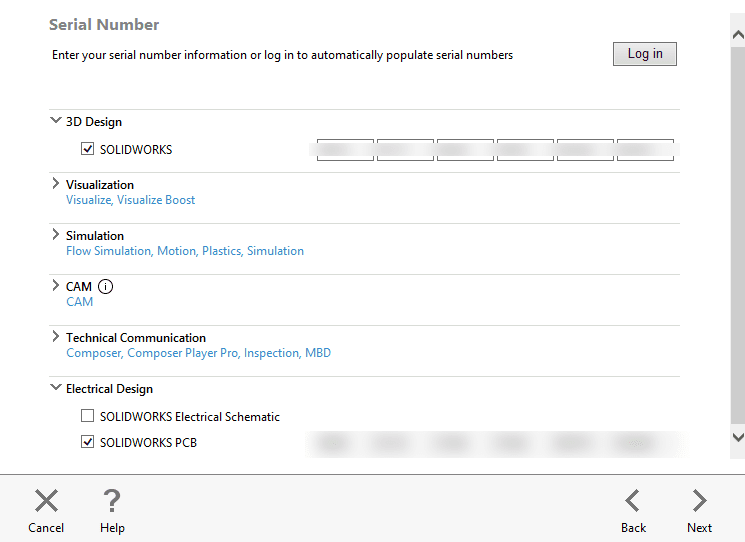Collapse the 3D Design section
Image resolution: width=745 pixels, height=542 pixels.
pos(56,121)
